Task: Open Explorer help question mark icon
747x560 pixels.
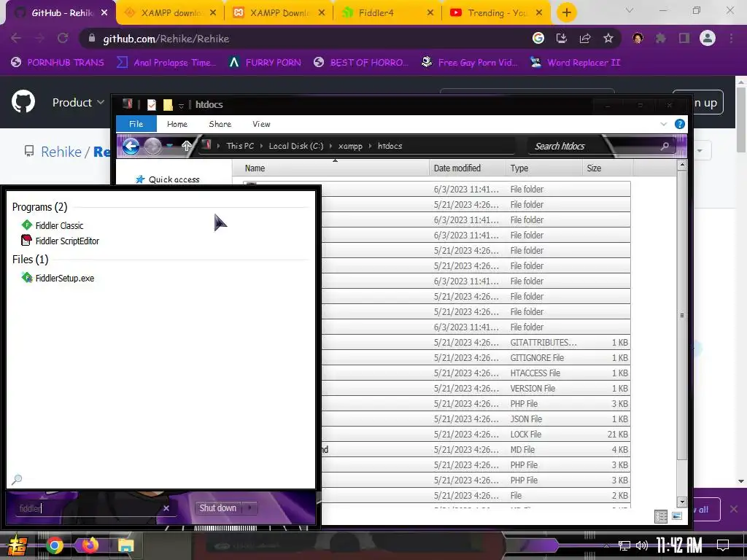Action: tap(680, 124)
